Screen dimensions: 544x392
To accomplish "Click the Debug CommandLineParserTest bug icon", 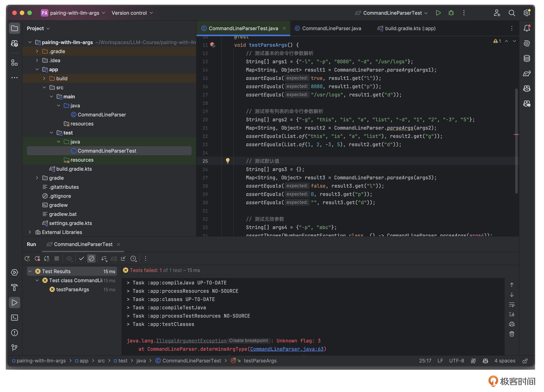I will (x=451, y=13).
